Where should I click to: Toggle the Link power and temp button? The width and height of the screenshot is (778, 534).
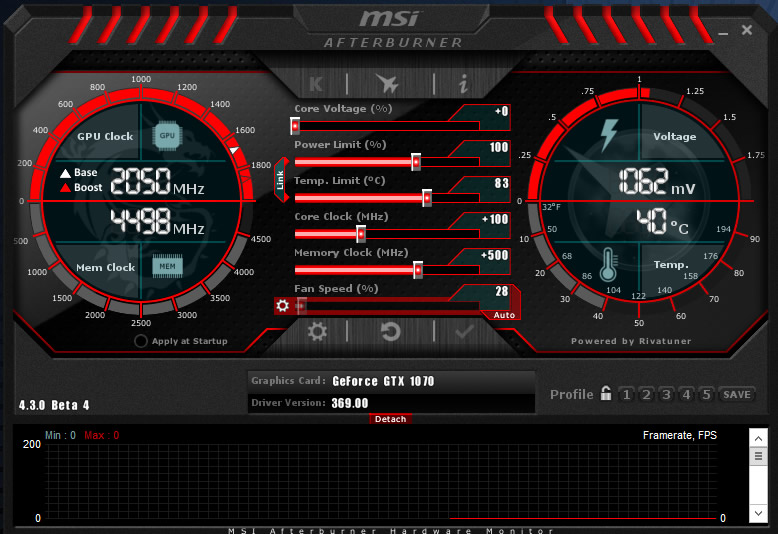tap(280, 180)
